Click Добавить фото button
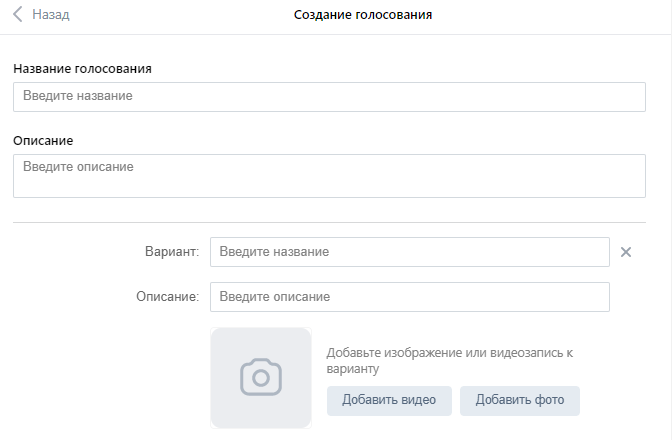The image size is (672, 440). [520, 401]
